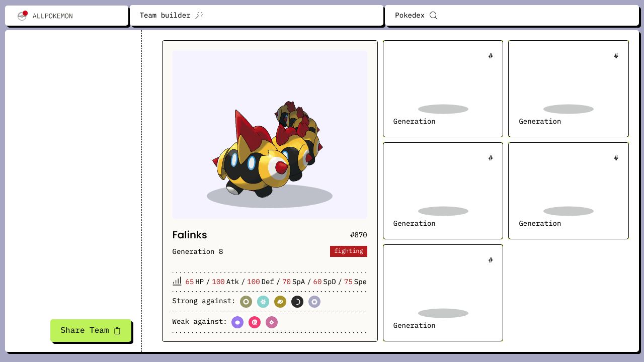Select the empty team slot beside Falinks card

pyautogui.click(x=443, y=88)
